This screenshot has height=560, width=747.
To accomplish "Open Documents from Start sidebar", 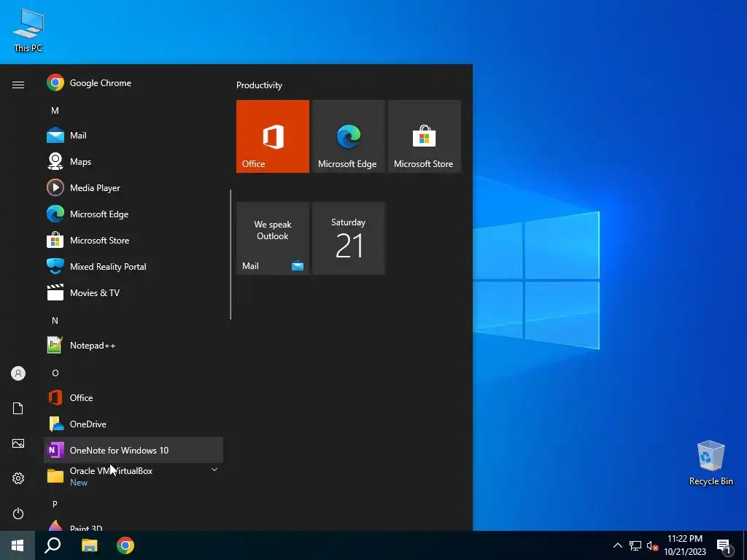I will click(18, 408).
